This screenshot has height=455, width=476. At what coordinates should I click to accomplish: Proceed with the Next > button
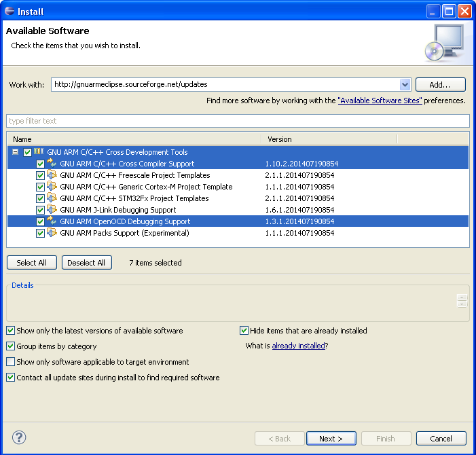(331, 439)
